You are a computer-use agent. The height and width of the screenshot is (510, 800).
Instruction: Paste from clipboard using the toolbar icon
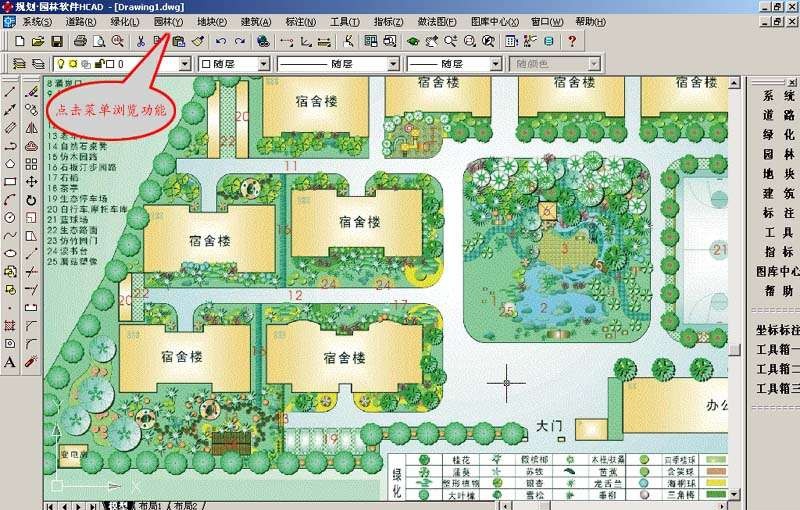pyautogui.click(x=179, y=41)
